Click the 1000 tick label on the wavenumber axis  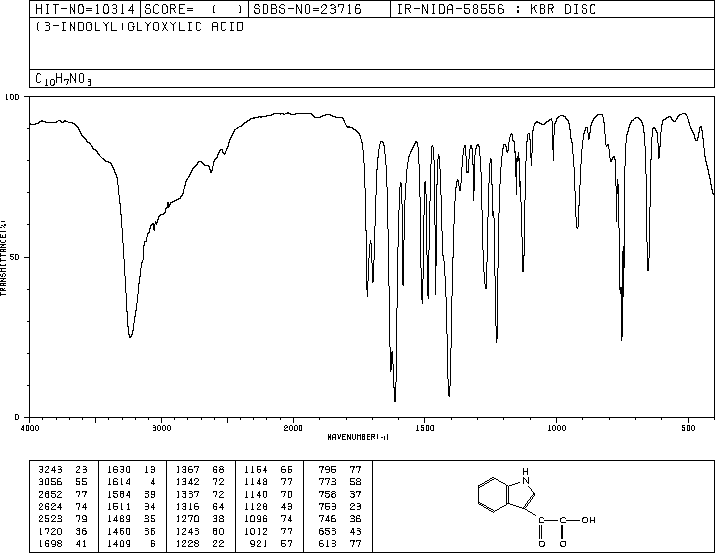[556, 428]
